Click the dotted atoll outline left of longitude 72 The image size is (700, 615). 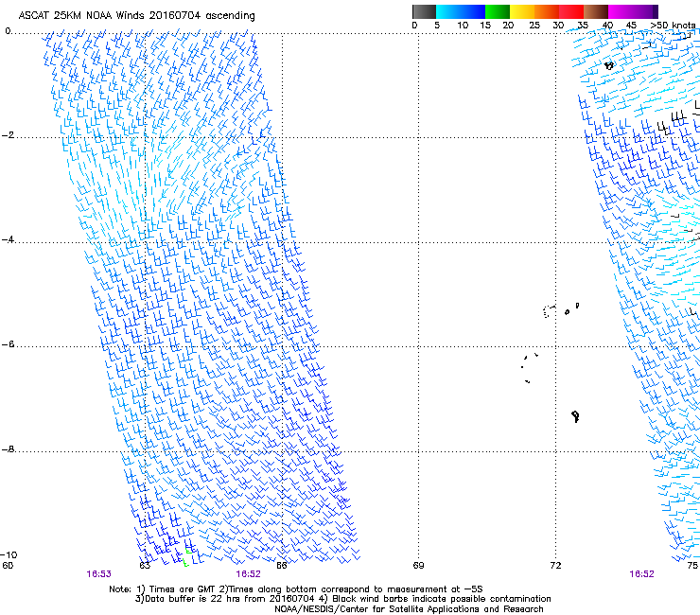549,311
